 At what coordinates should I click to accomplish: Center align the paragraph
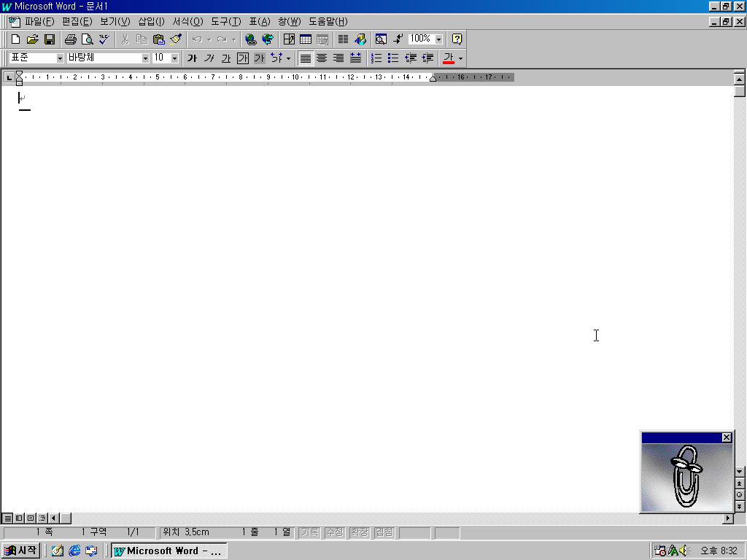[x=322, y=58]
